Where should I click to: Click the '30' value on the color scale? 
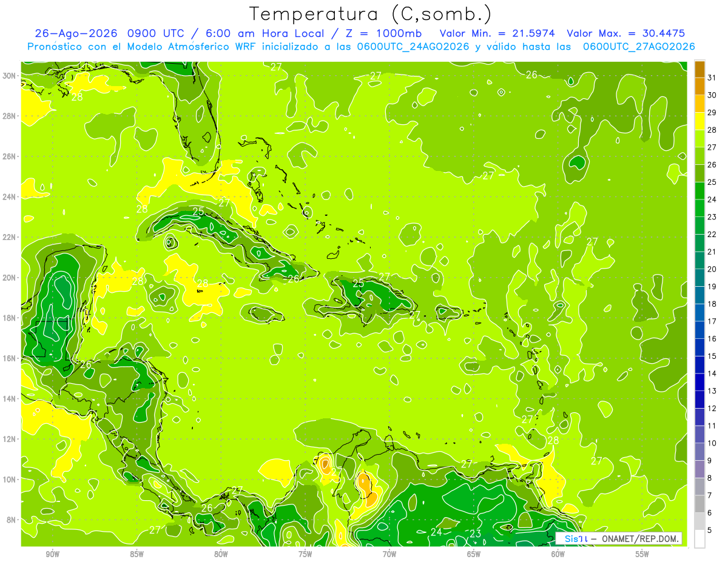click(712, 95)
